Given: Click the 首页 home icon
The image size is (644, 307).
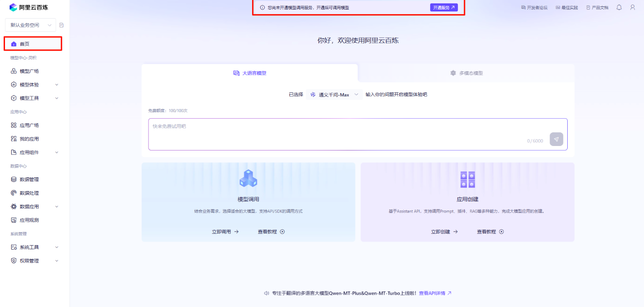Looking at the screenshot, I should pos(14,44).
